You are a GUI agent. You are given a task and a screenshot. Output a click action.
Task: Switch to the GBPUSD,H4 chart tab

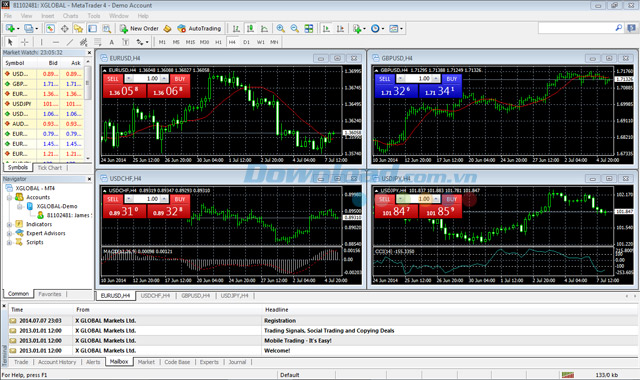[x=195, y=296]
